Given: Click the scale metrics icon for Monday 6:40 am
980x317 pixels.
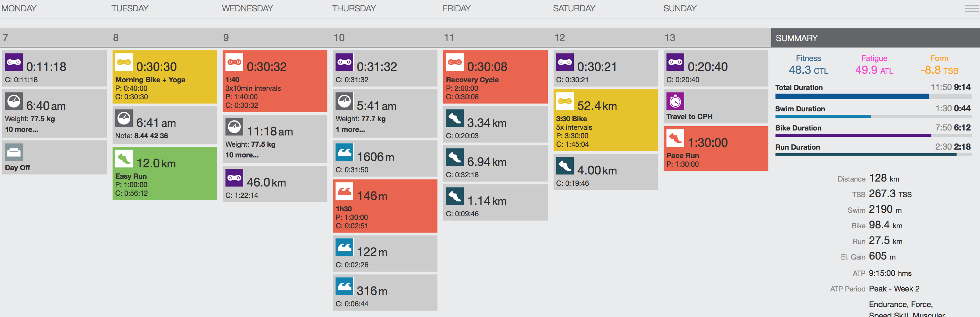Looking at the screenshot, I should click(14, 101).
